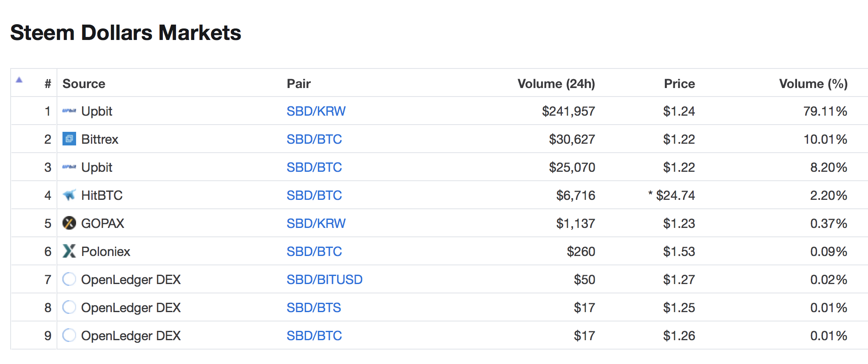Image resolution: width=868 pixels, height=364 pixels.
Task: Sort table by # column
Action: coord(48,84)
